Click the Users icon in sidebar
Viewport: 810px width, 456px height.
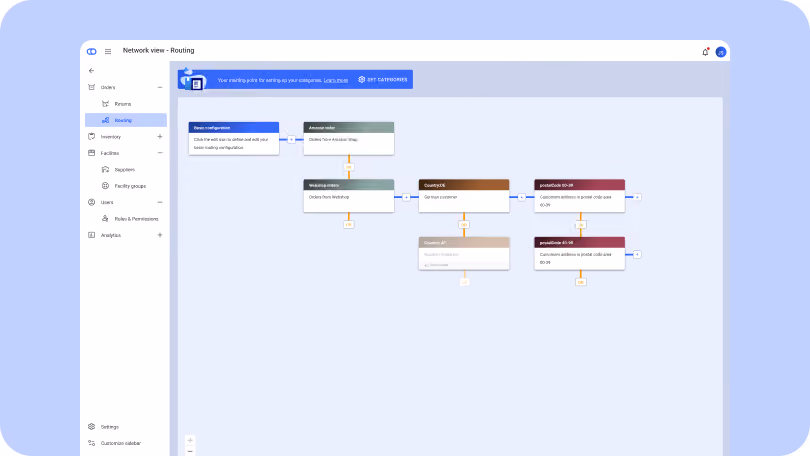click(x=91, y=202)
